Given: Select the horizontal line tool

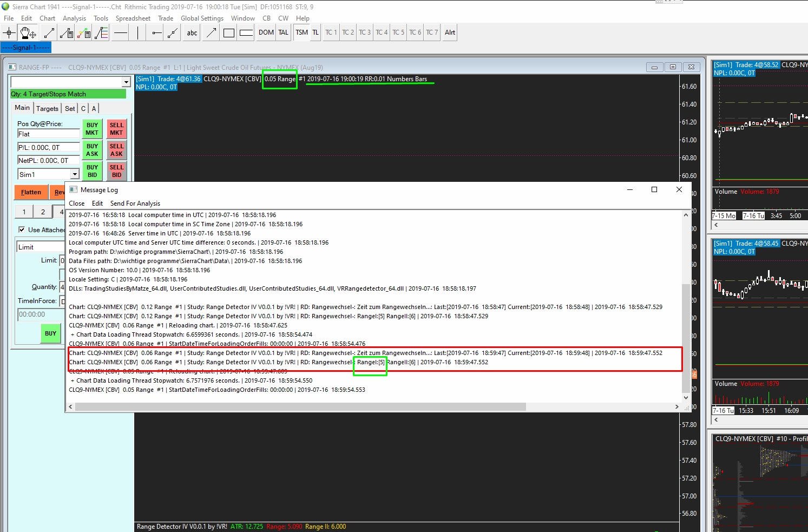Looking at the screenshot, I should pos(121,33).
